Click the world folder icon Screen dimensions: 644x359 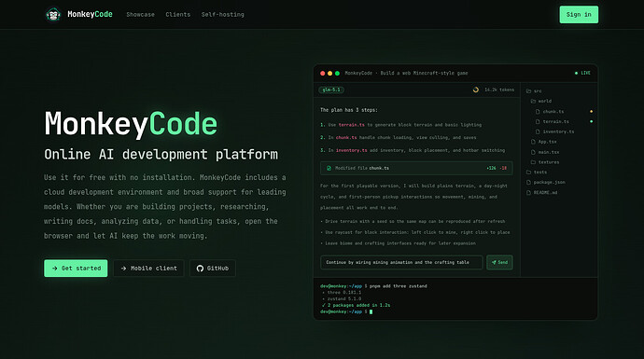click(533, 101)
